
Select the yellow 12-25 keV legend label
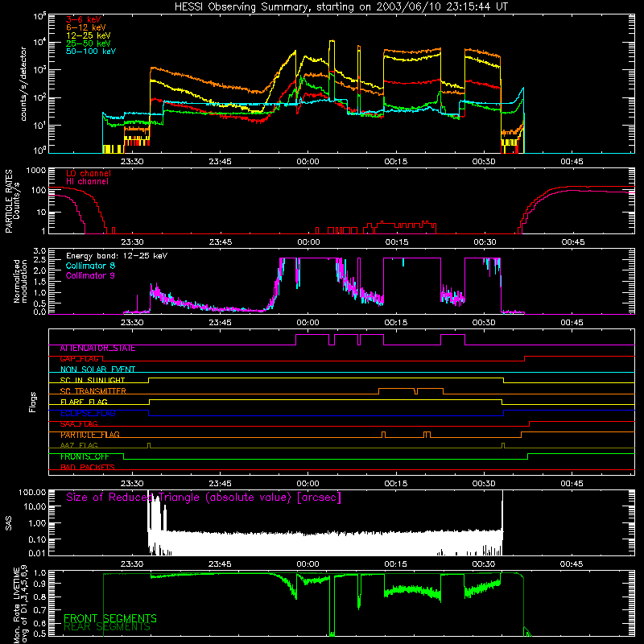(88, 35)
